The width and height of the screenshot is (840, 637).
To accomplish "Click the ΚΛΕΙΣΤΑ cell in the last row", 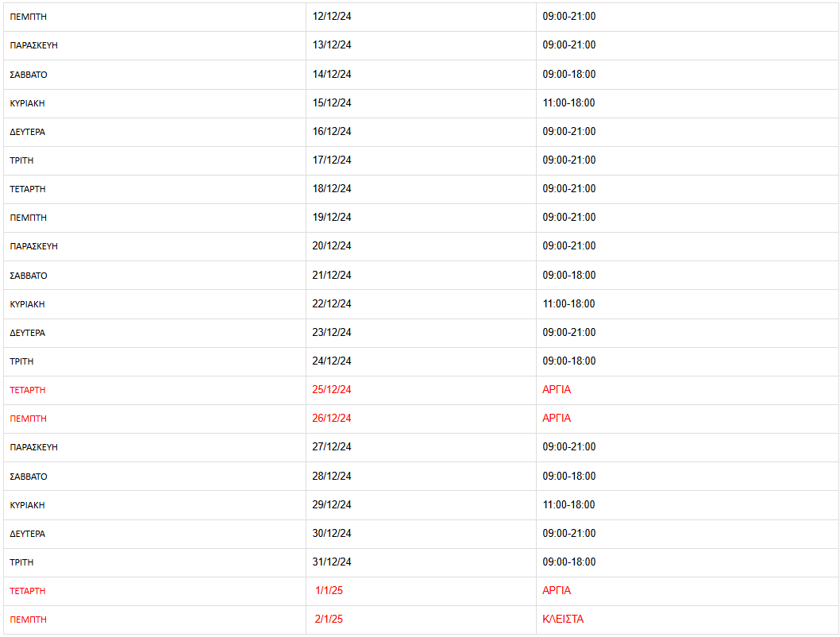I will pos(563,620).
